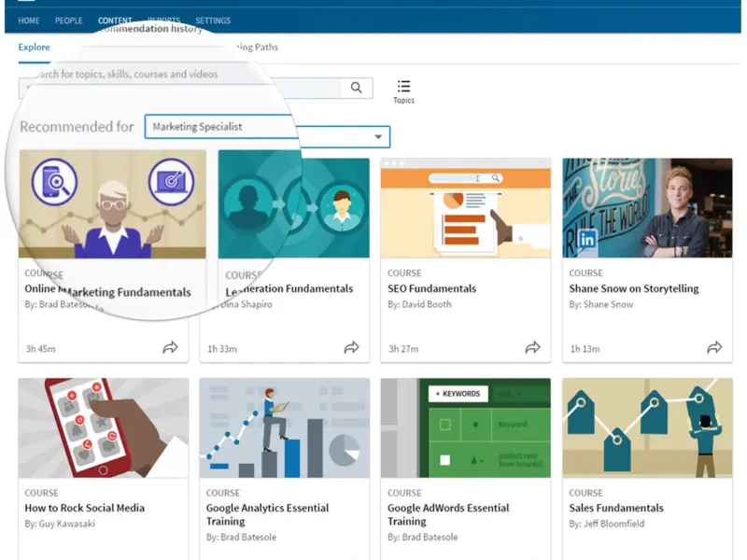747x560 pixels.
Task: Click the Shane Snow on Storytelling thumbnail
Action: pyautogui.click(x=647, y=207)
